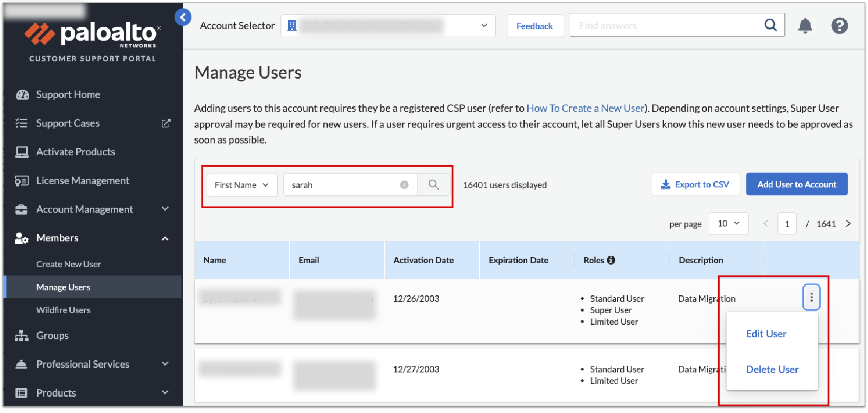868x413 pixels.
Task: Select Edit User from the context menu
Action: coord(766,334)
